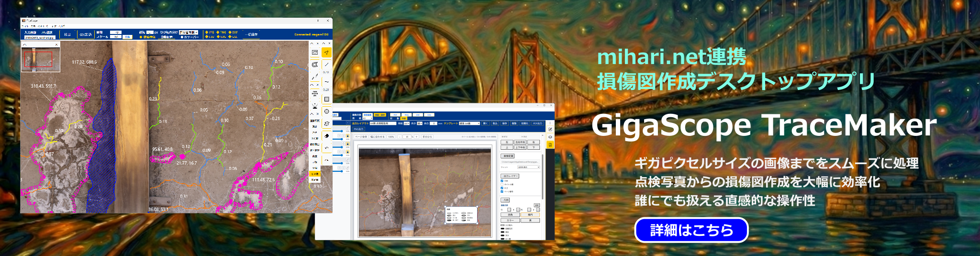Collapse the 出力レイヤー section header
The height and width of the screenshot is (256, 980).
tap(510, 176)
